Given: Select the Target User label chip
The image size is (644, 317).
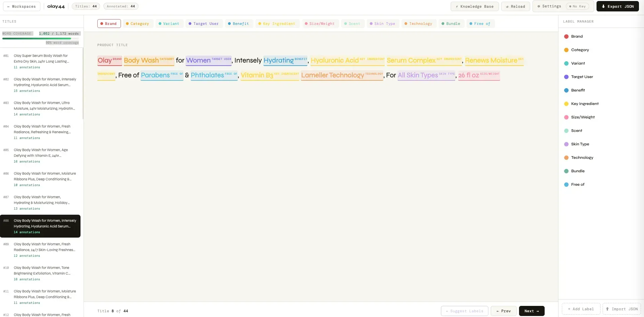Looking at the screenshot, I should (204, 24).
